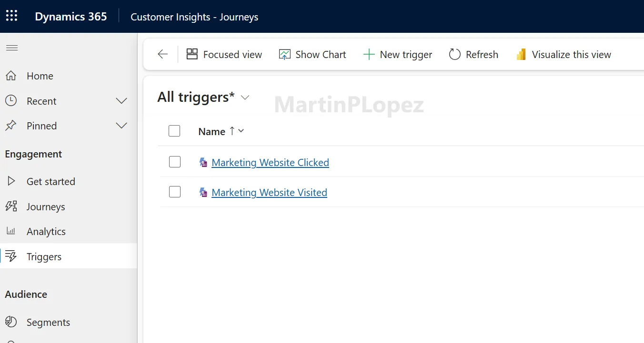Screen dimensions: 644x343
Task: Click the Triggers lightning icon
Action: [x=11, y=256]
